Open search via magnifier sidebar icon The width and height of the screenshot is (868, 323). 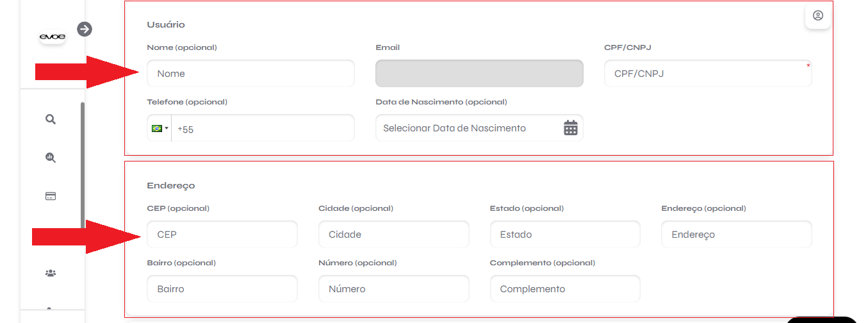(x=51, y=119)
